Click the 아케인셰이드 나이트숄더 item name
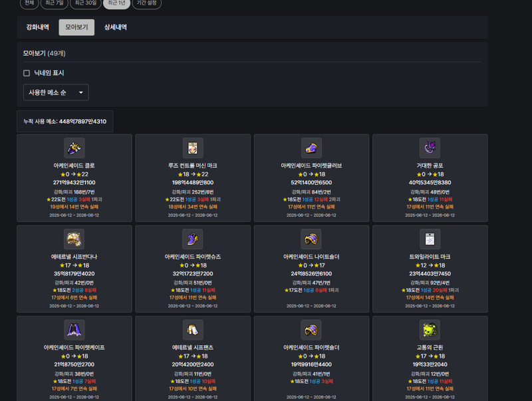The image size is (532, 401). 311,257
